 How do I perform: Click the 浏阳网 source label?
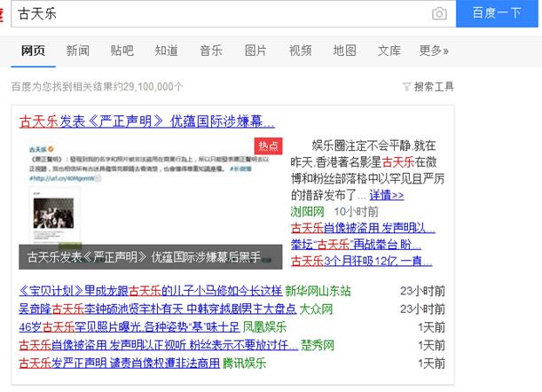coord(307,212)
